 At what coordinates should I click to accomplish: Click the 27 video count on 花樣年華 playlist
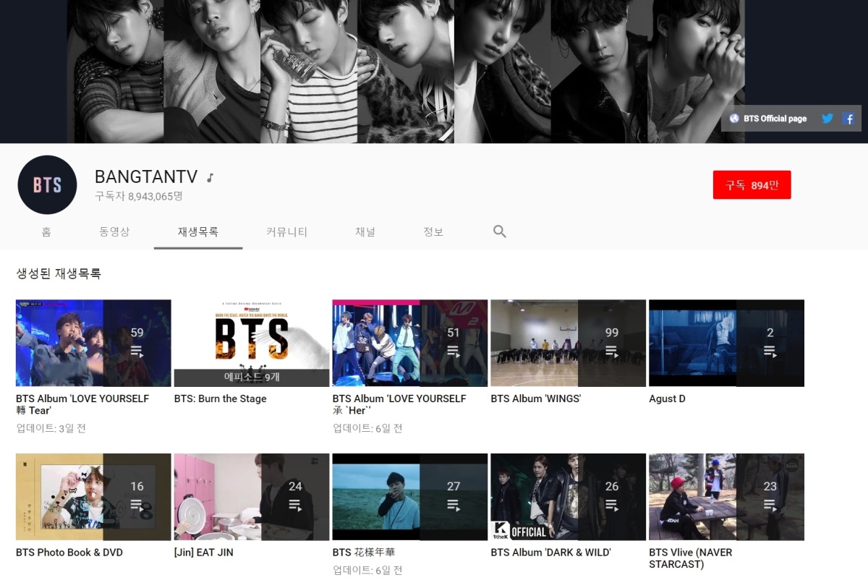point(454,486)
